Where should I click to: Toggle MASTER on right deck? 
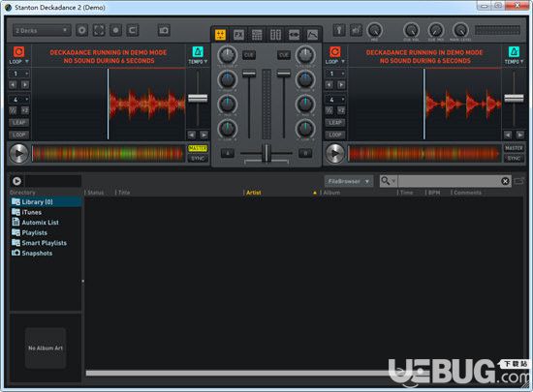(514, 148)
